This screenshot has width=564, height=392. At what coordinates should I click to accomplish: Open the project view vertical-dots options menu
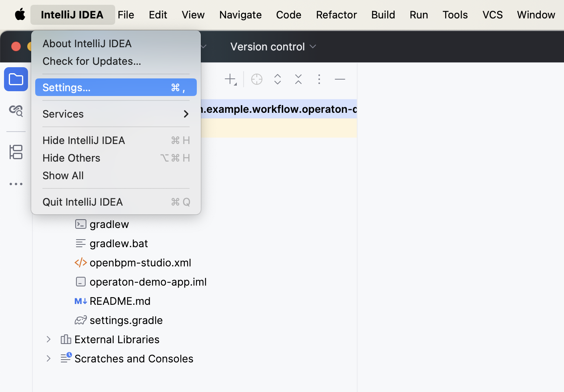319,79
